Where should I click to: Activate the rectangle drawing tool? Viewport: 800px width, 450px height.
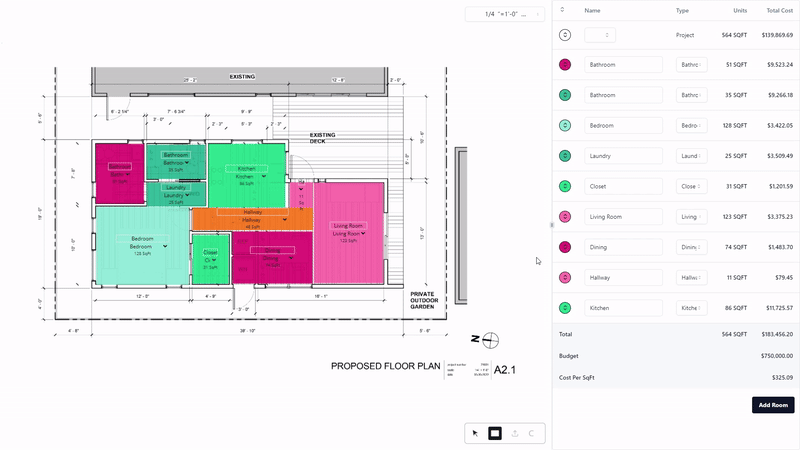pyautogui.click(x=494, y=433)
